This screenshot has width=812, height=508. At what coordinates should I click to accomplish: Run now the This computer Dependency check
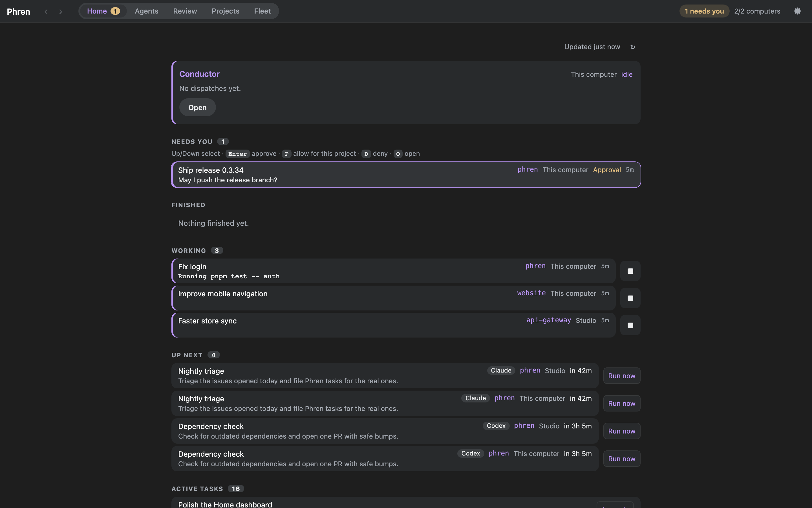(x=621, y=459)
